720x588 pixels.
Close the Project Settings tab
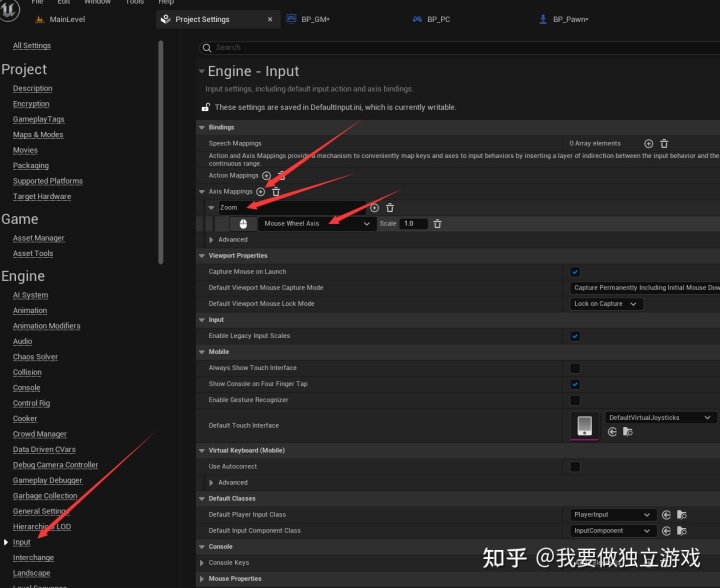pyautogui.click(x=270, y=19)
